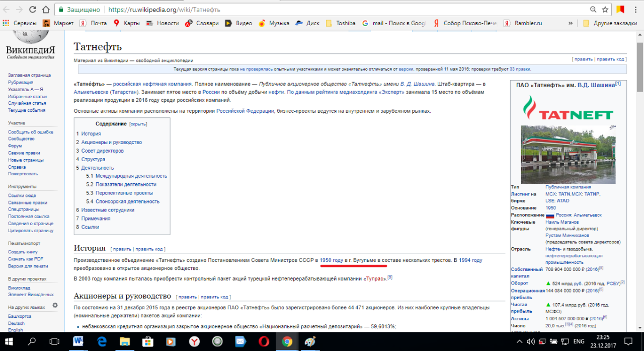
Task: Reload the page with the refresh icon
Action: point(33,10)
